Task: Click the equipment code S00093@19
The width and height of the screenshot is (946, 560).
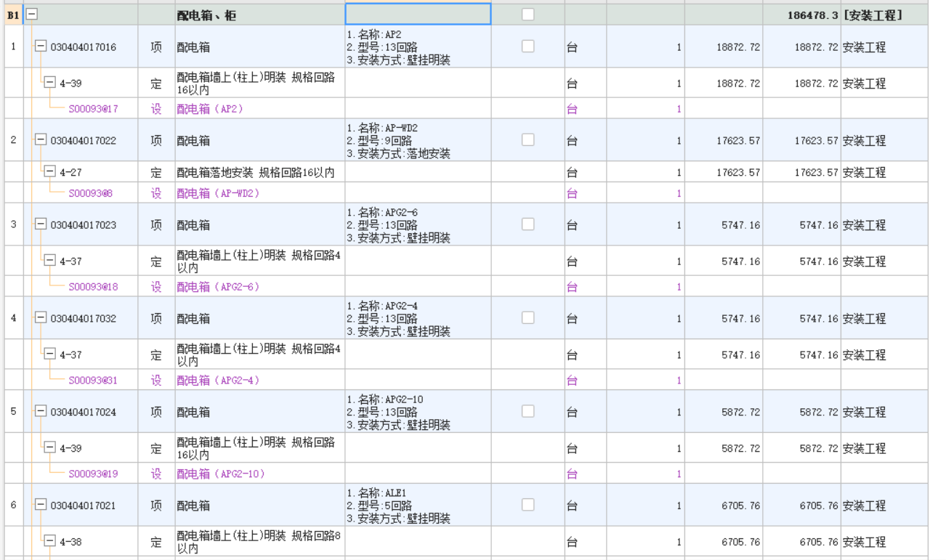Action: coord(93,474)
